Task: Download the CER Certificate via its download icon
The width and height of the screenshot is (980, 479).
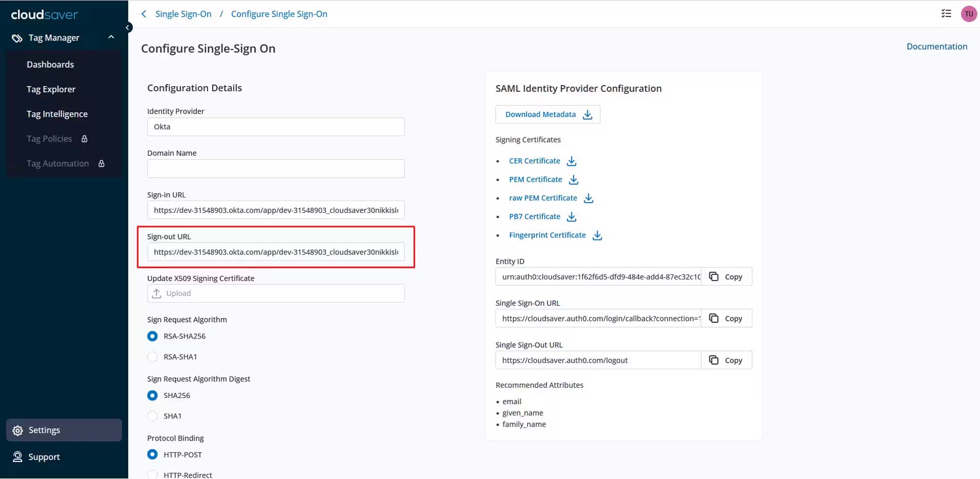Action: click(x=571, y=161)
